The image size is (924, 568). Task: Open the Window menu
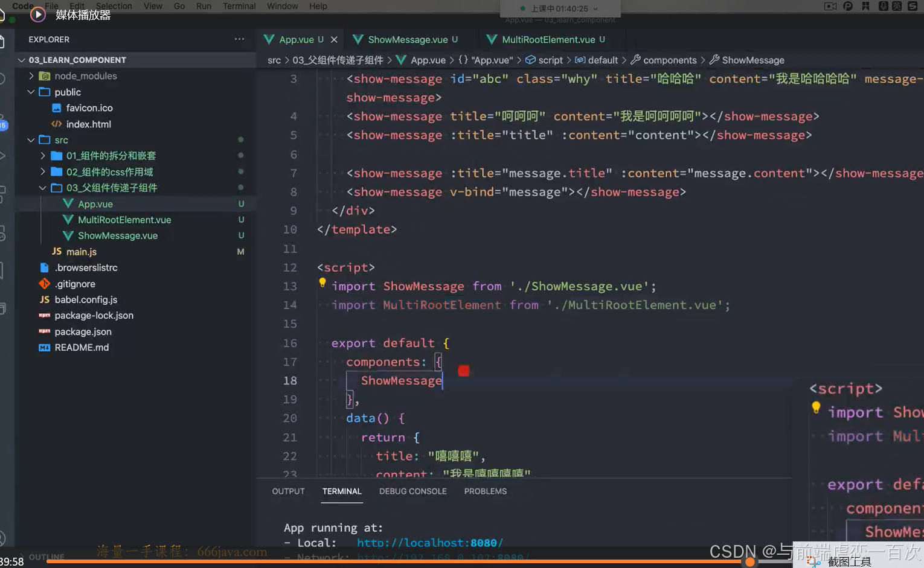283,6
